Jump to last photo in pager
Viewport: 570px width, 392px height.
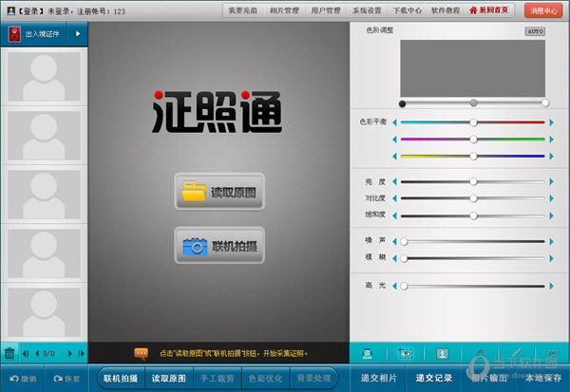pos(82,353)
